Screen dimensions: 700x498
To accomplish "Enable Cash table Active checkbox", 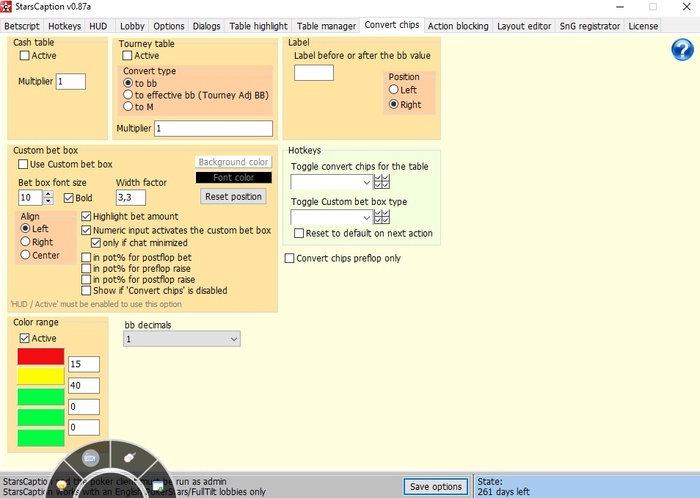I will [25, 55].
